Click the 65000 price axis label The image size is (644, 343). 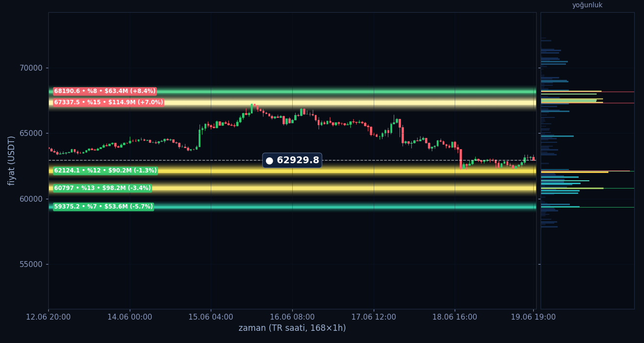pyautogui.click(x=31, y=133)
